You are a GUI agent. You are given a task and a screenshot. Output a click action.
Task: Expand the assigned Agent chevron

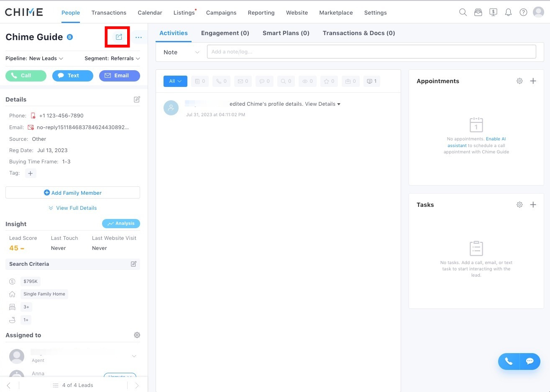point(134,356)
